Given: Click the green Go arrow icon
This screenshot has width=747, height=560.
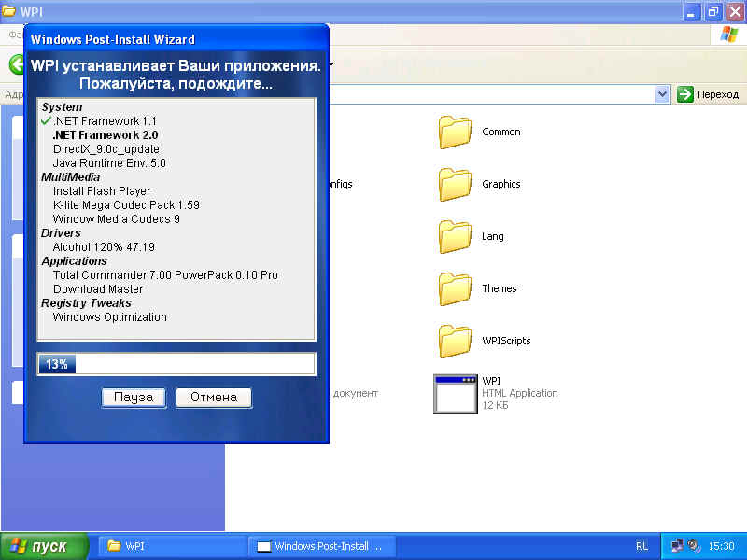Looking at the screenshot, I should tap(685, 94).
